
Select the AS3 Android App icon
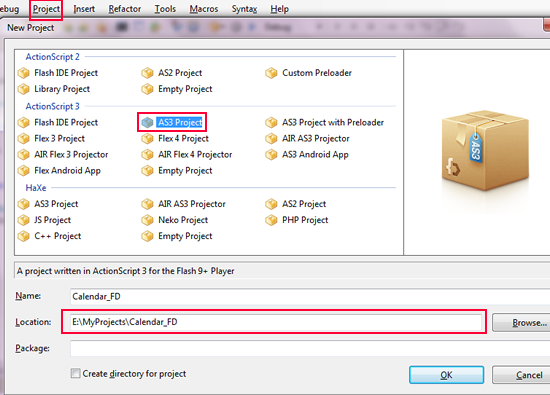[271, 155]
